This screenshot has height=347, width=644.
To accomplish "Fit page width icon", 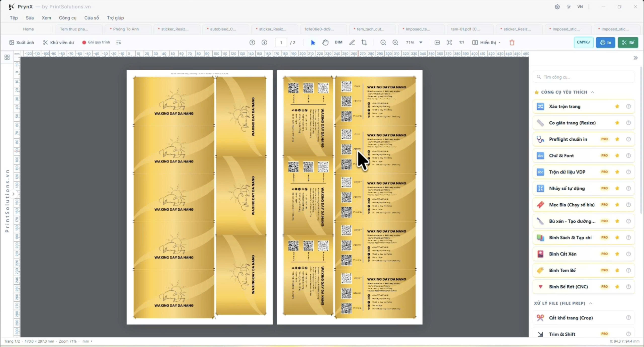I will [x=437, y=43].
